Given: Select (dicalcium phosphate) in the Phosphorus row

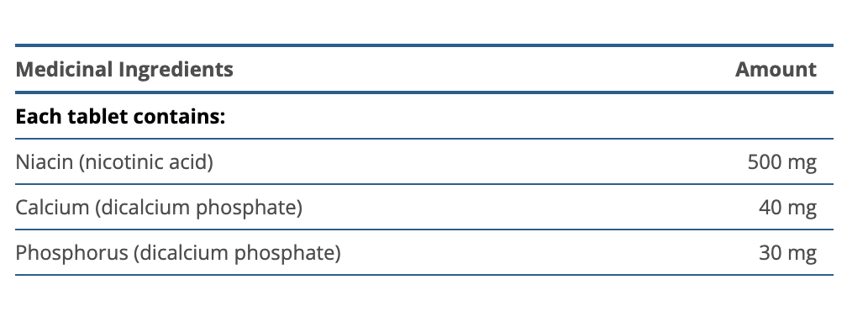Looking at the screenshot, I should [237, 253].
